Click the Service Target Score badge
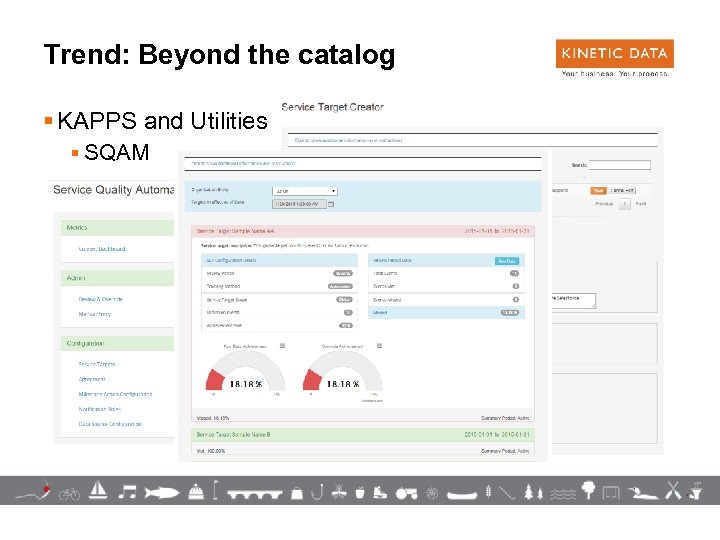The height and width of the screenshot is (540, 720). (x=344, y=299)
